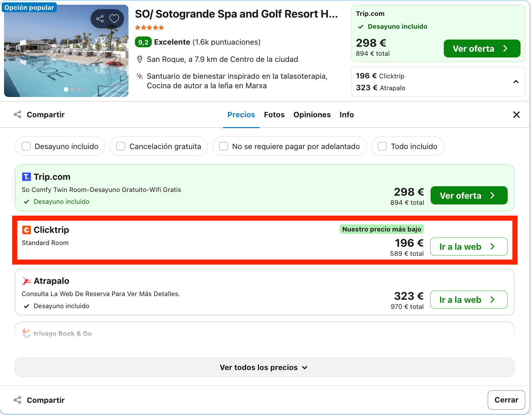Select the third photo carousel dot

tap(79, 89)
